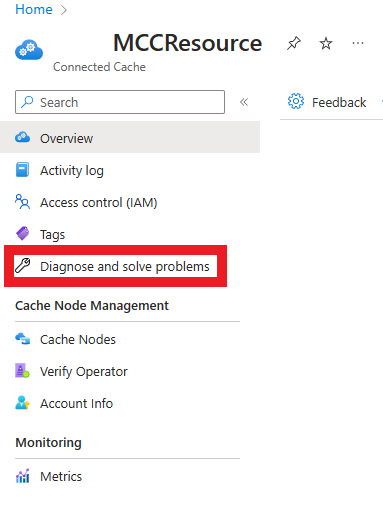Image resolution: width=383 pixels, height=510 pixels.
Task: Open the Activity log page
Action: 72,170
